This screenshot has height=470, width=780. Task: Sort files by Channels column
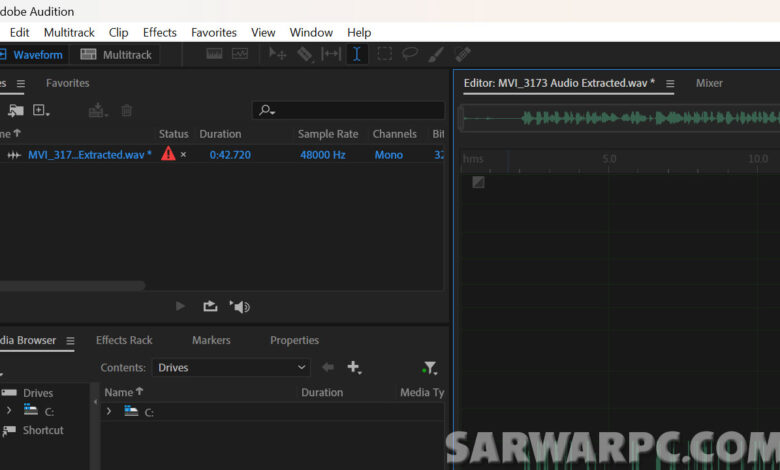(x=394, y=134)
